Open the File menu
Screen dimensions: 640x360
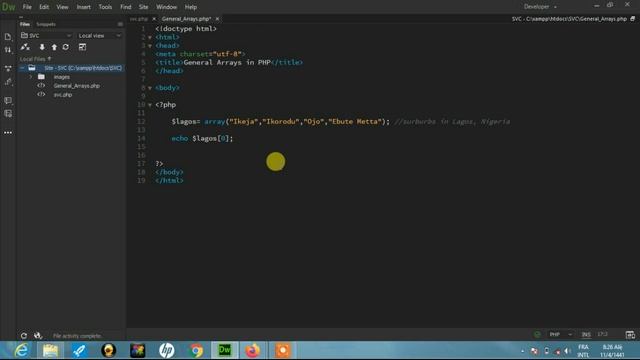pos(27,7)
